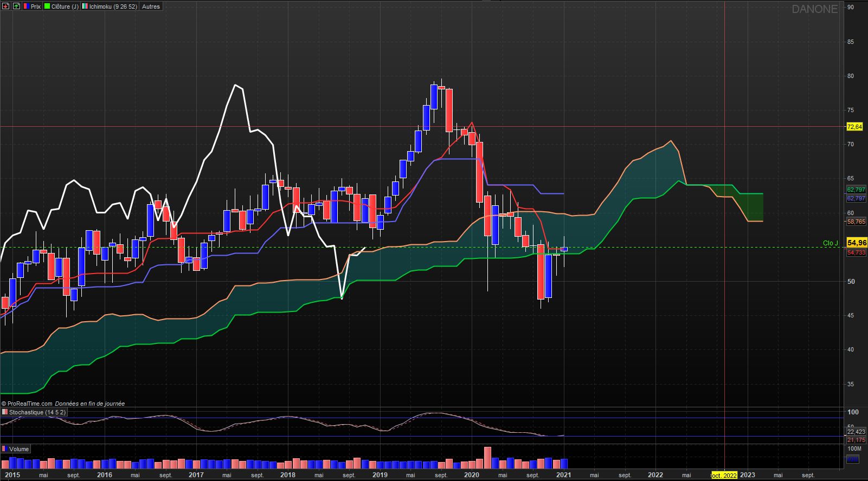Click the Volume label color icon

(5, 449)
